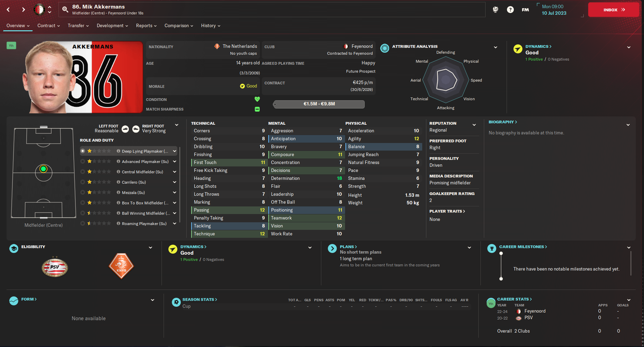644x347 pixels.
Task: Click the Career Milestones trophy icon
Action: [x=492, y=249]
